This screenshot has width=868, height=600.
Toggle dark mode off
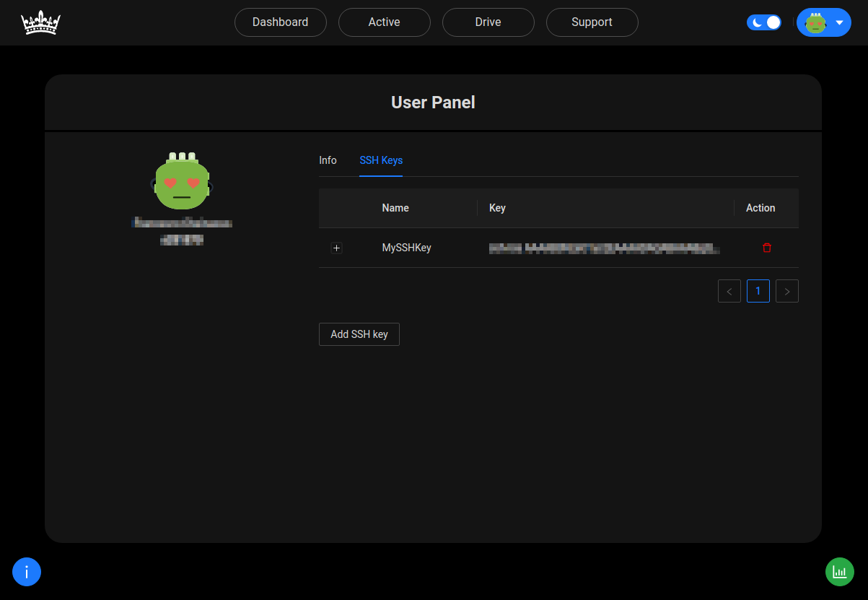tap(764, 22)
